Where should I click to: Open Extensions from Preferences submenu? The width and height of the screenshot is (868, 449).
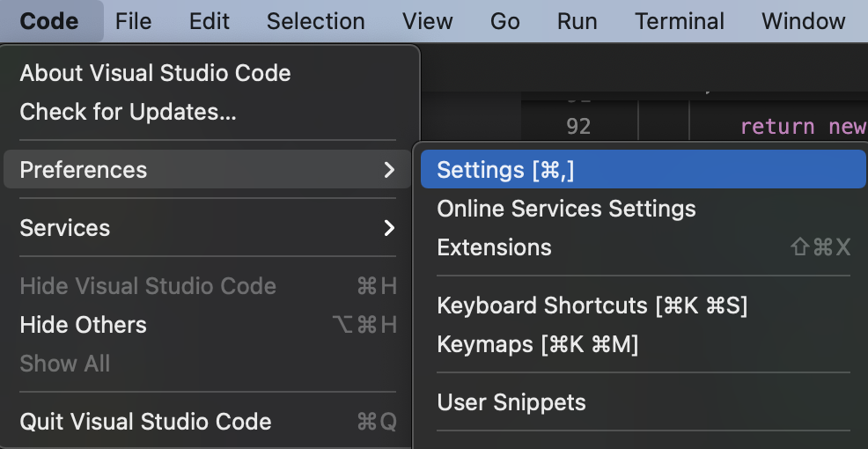point(644,247)
